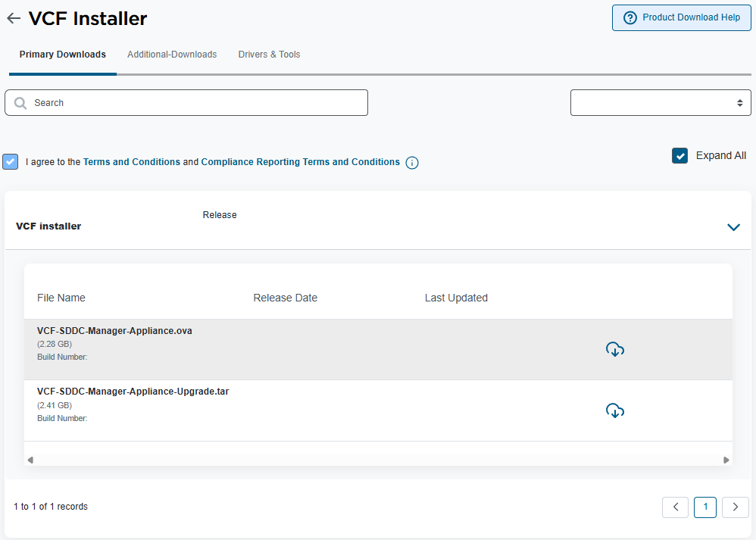Viewport: 756px width, 540px height.
Task: Open the Terms and Conditions link
Action: tap(132, 162)
